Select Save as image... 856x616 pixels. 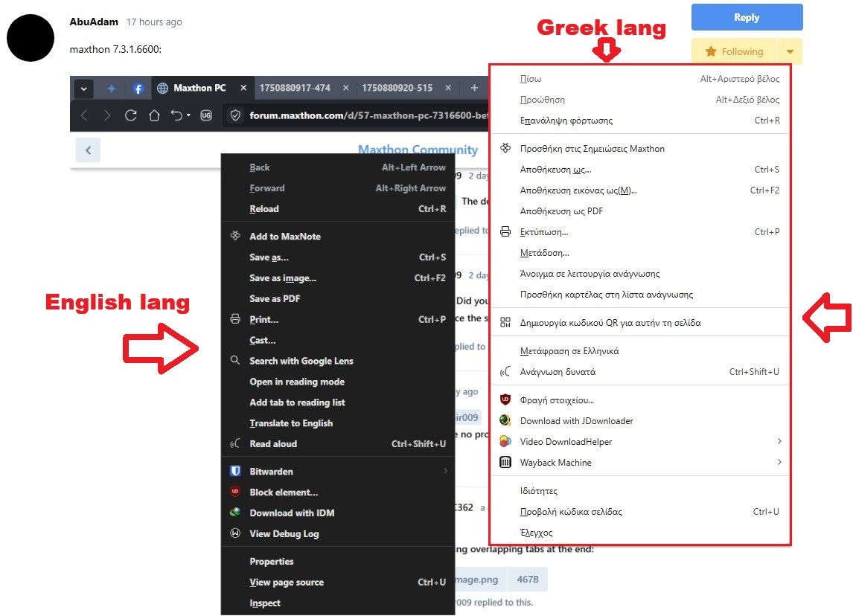click(x=338, y=277)
